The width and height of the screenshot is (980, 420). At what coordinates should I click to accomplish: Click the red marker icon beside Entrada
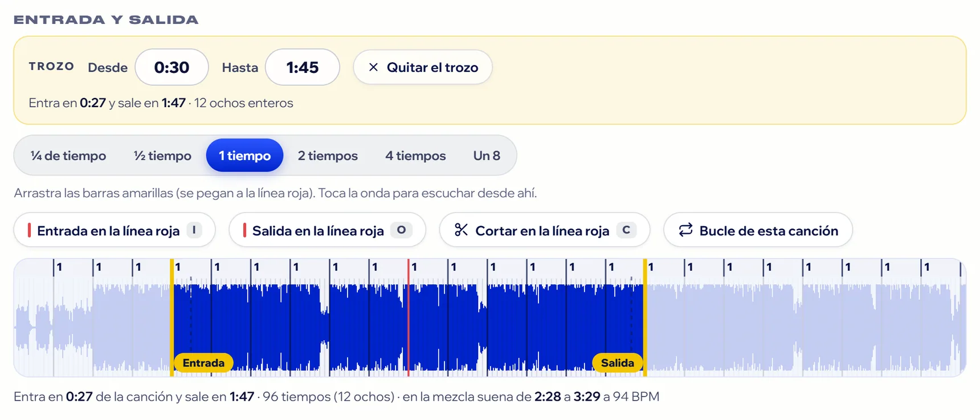click(29, 230)
